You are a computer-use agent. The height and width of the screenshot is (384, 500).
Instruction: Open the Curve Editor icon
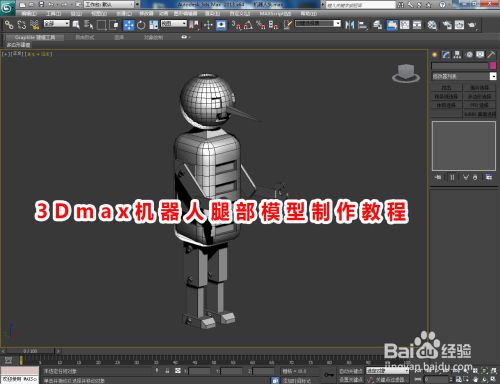click(405, 25)
